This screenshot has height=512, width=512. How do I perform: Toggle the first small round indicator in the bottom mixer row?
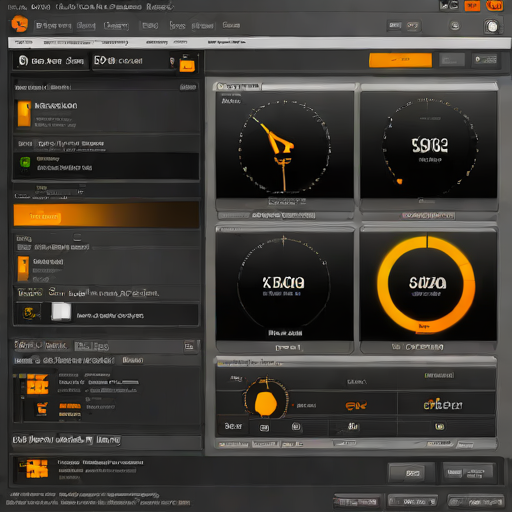pyautogui.click(x=264, y=428)
